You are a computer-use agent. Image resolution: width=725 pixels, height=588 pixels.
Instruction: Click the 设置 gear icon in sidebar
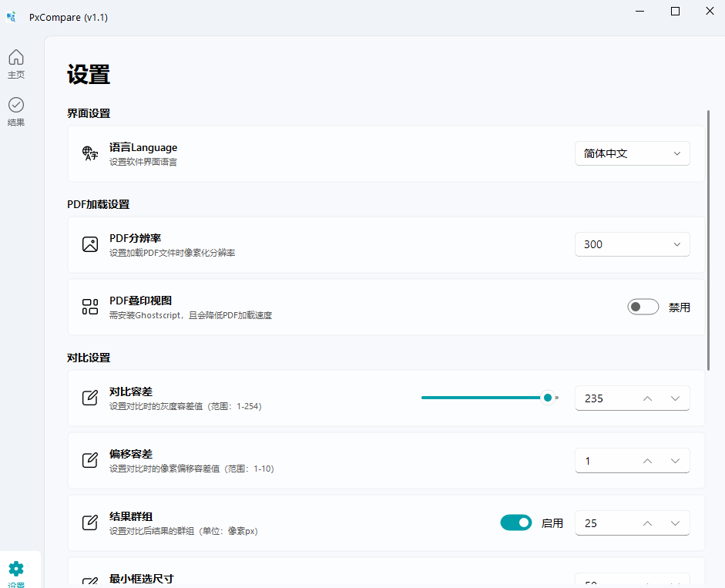[16, 569]
